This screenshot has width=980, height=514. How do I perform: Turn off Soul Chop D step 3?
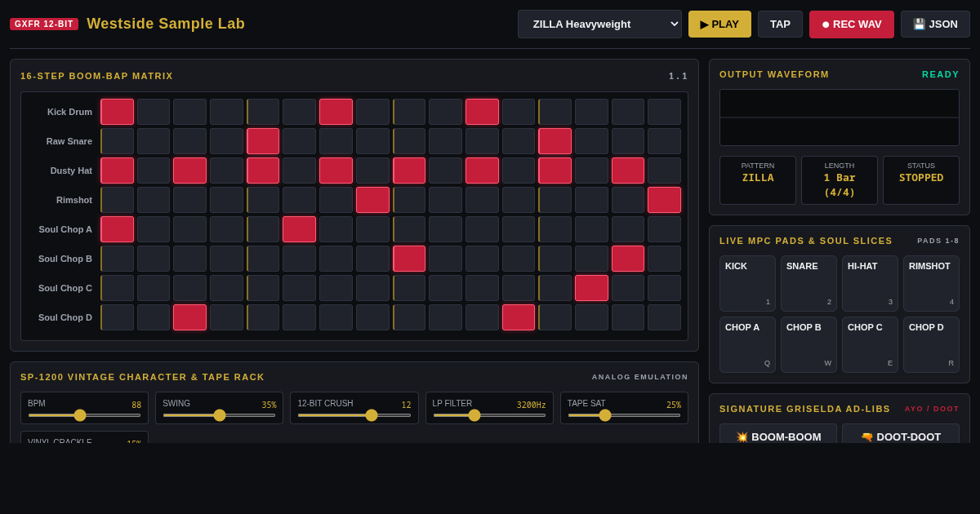tap(189, 317)
